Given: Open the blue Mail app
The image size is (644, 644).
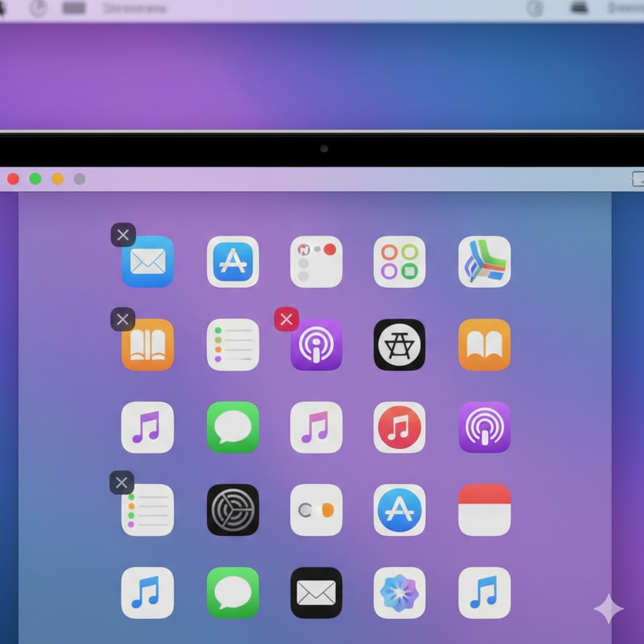Looking at the screenshot, I should coord(147,262).
